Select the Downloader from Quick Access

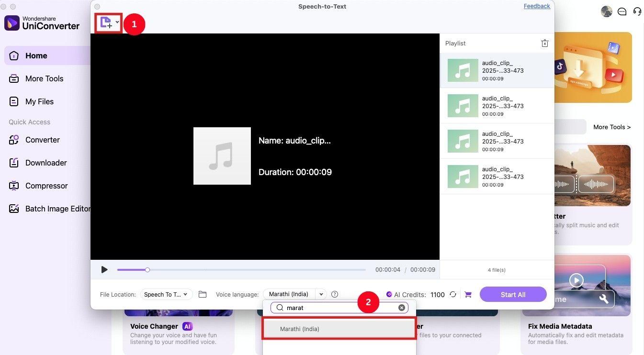[x=45, y=163]
